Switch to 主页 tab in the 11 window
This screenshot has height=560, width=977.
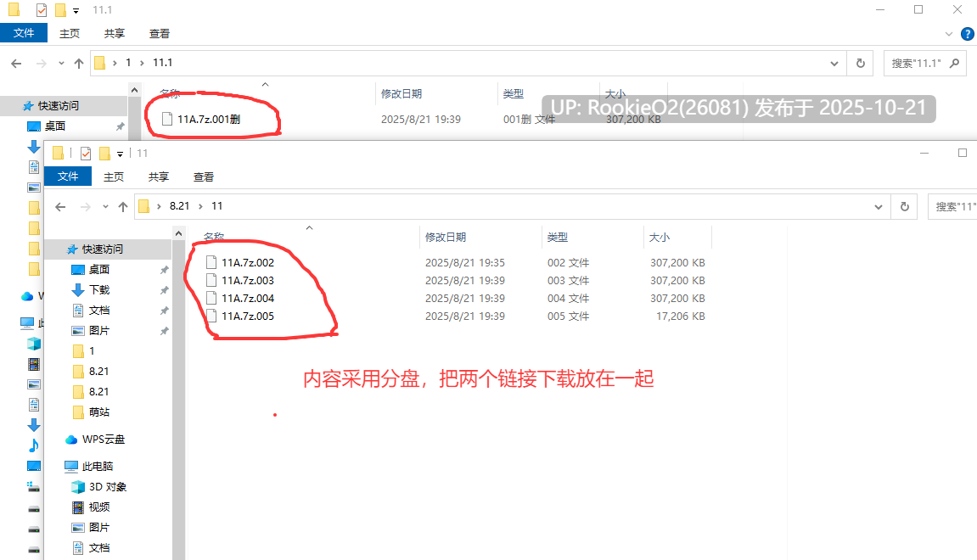(114, 176)
